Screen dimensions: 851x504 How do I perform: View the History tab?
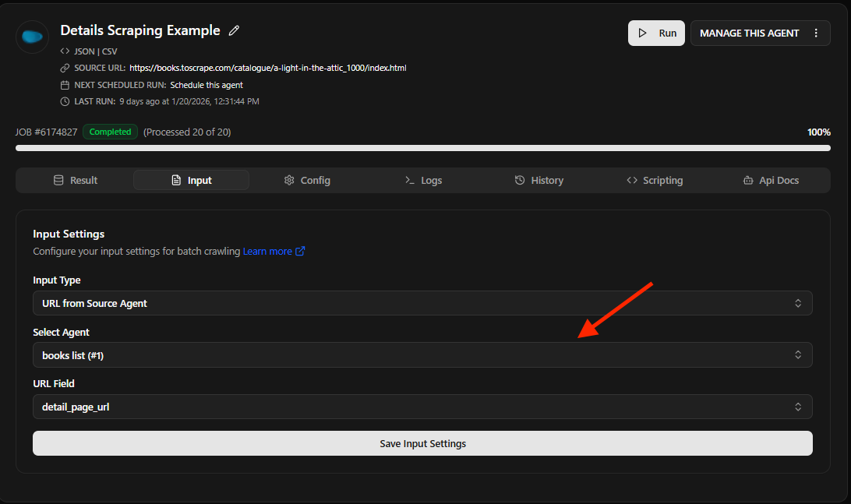538,180
